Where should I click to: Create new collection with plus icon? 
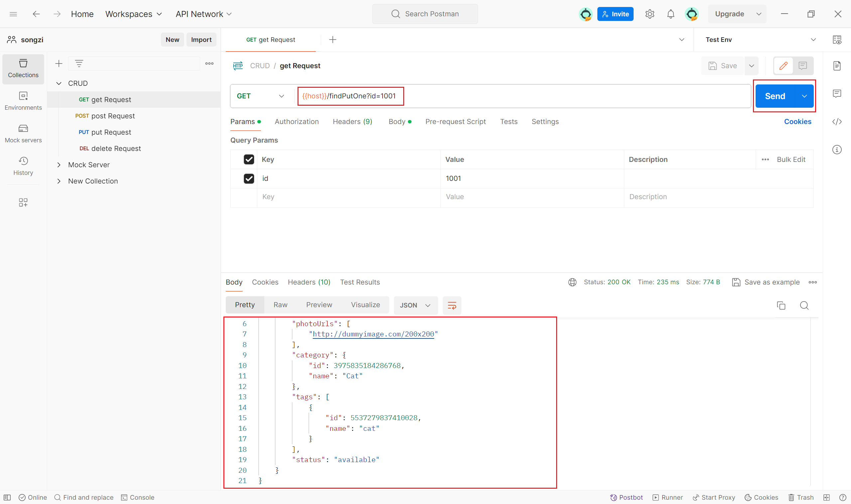(x=59, y=63)
